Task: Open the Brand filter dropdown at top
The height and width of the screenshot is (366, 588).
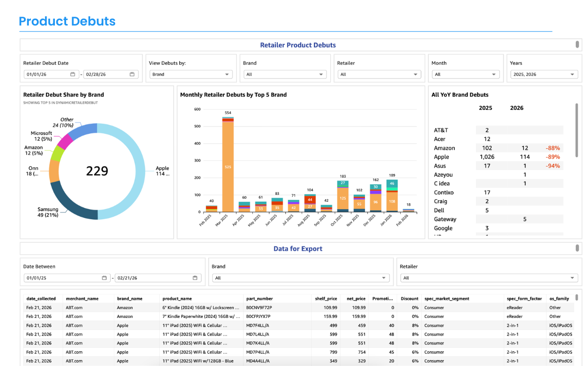Action: 285,75
